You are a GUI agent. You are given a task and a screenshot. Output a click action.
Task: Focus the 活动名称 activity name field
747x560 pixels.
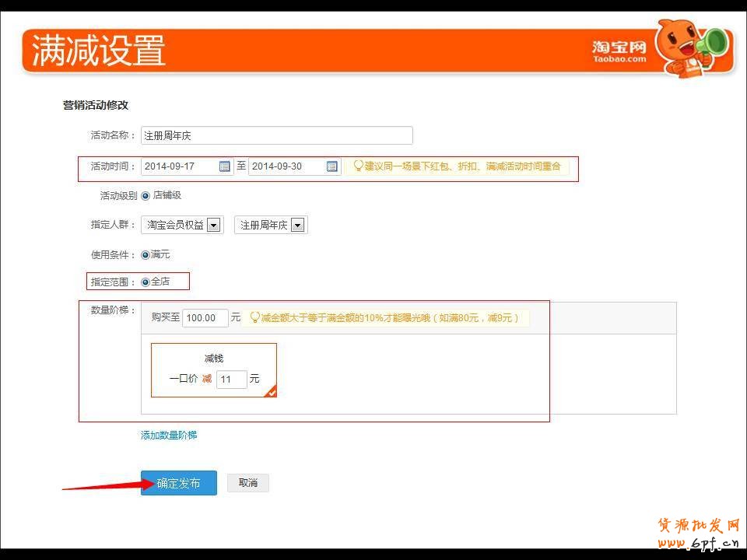click(x=277, y=135)
